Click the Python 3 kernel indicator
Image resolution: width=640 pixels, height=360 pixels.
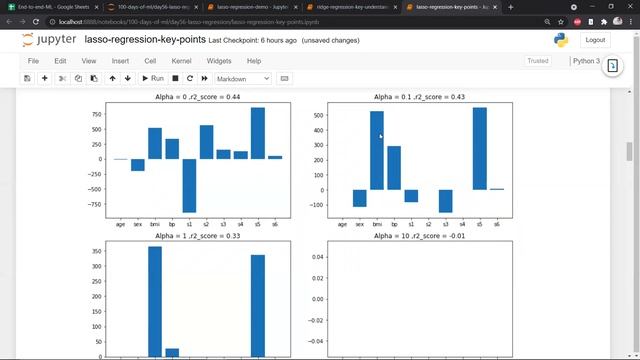click(586, 61)
